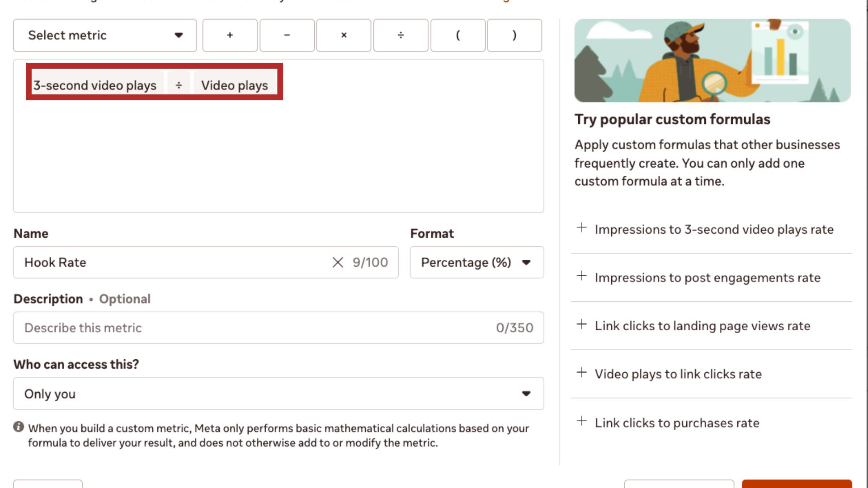The height and width of the screenshot is (488, 868).
Task: Select the 3-second video plays formula chip
Action: tap(95, 85)
